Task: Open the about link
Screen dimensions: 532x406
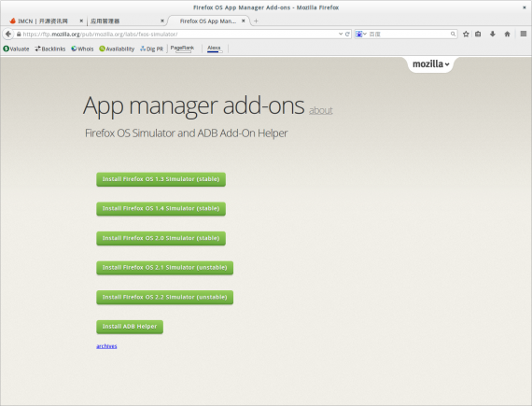Action: tap(321, 110)
